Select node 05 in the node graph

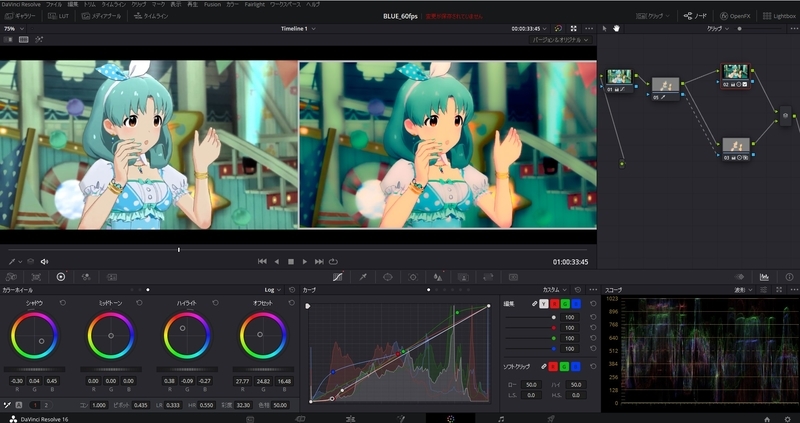coord(666,89)
